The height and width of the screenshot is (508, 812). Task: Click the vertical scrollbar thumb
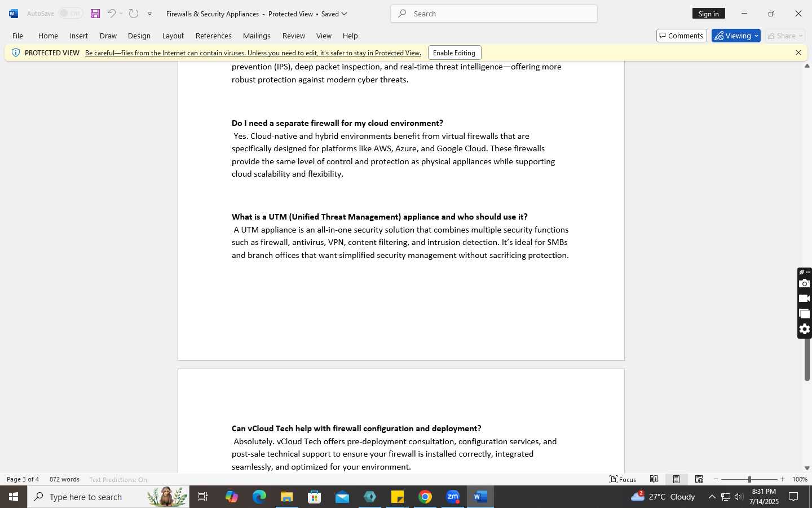pyautogui.click(x=807, y=359)
